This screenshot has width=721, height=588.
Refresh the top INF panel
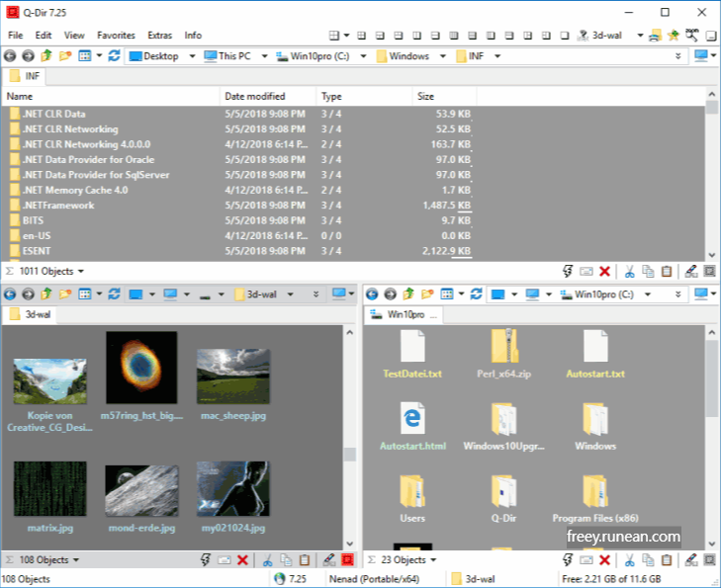[x=114, y=56]
